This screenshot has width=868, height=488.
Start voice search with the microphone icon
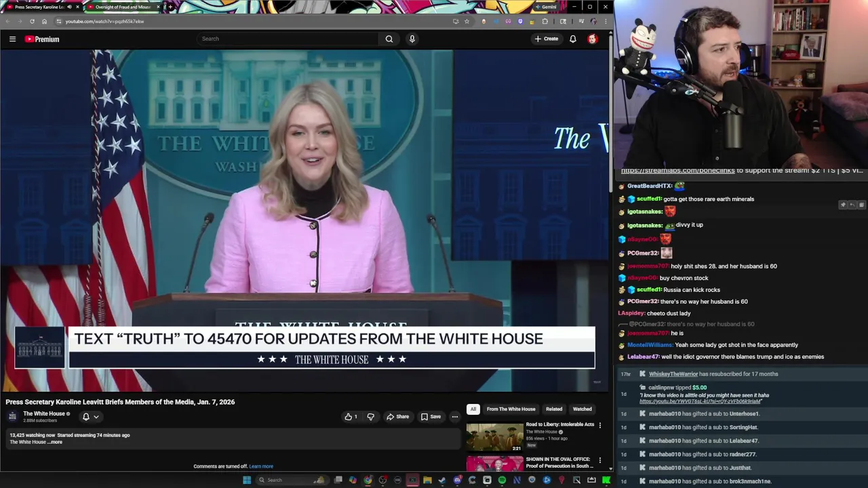(x=412, y=39)
